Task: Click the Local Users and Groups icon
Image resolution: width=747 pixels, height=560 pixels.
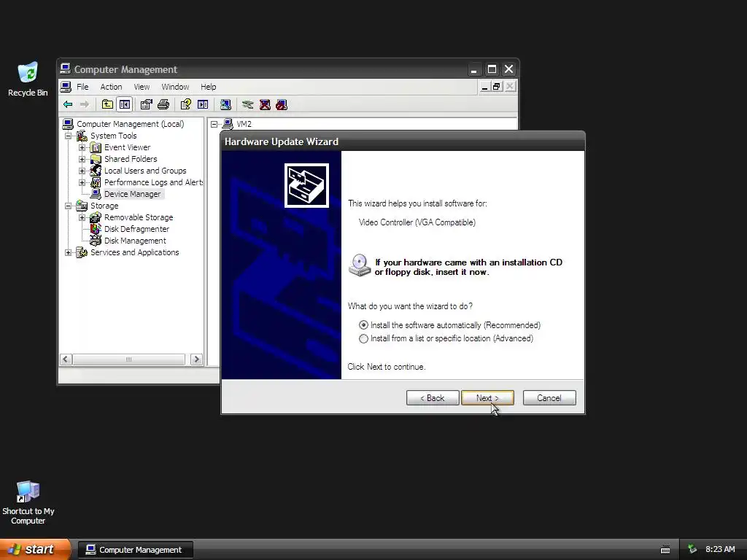Action: point(96,171)
